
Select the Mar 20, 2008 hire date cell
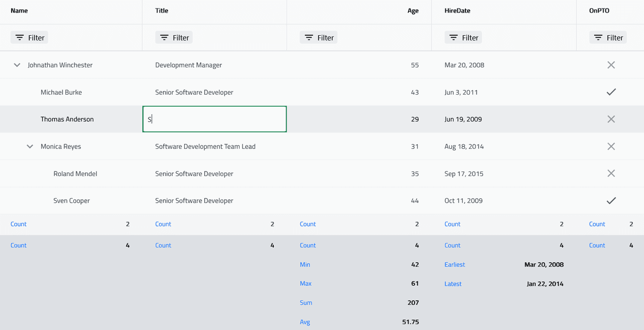tap(504, 65)
